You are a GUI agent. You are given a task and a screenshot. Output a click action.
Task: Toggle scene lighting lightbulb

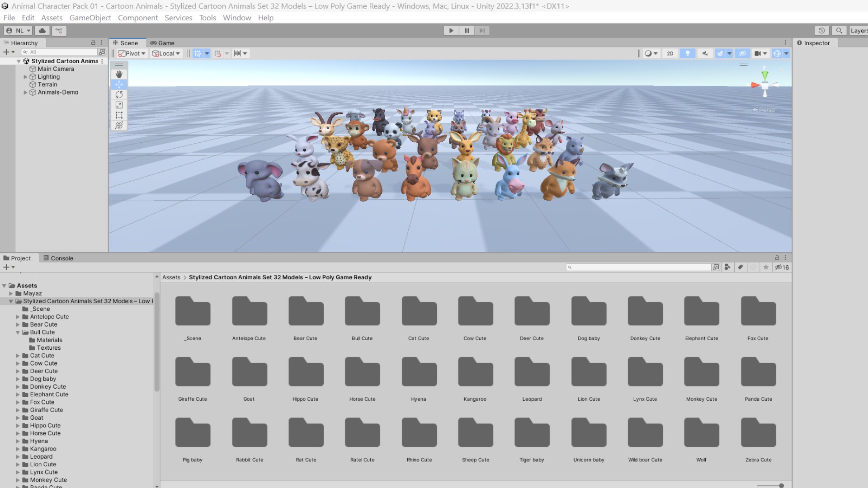(688, 53)
